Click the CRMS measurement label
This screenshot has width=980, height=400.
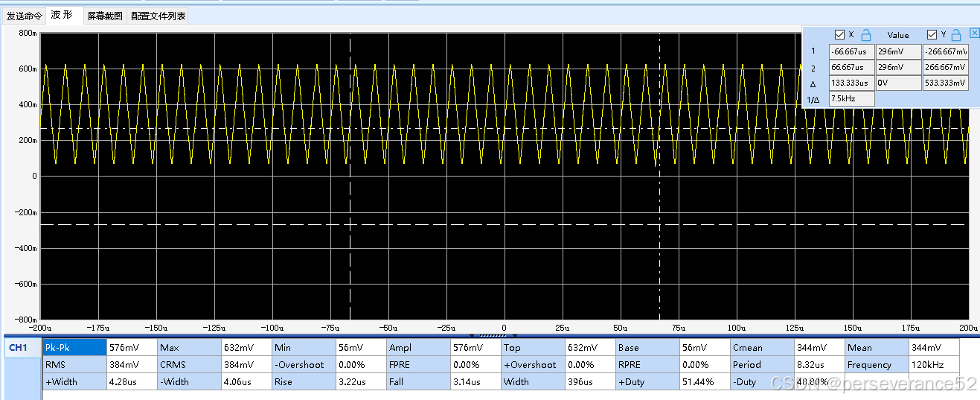tap(190, 365)
